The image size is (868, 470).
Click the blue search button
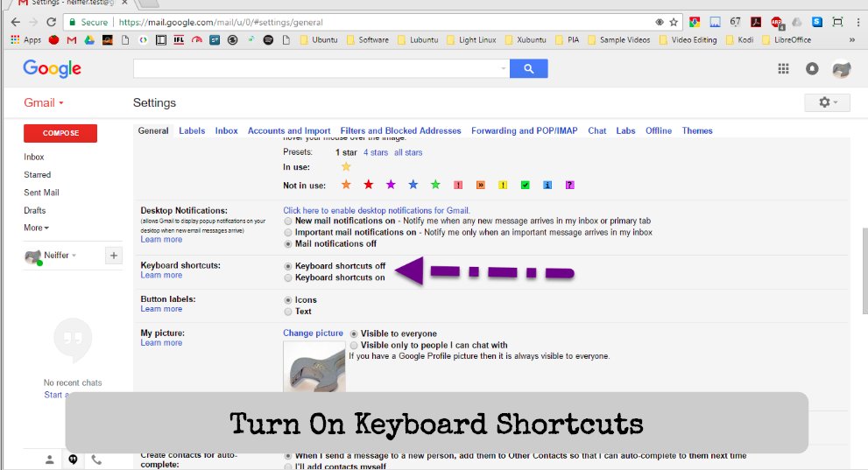pyautogui.click(x=529, y=68)
